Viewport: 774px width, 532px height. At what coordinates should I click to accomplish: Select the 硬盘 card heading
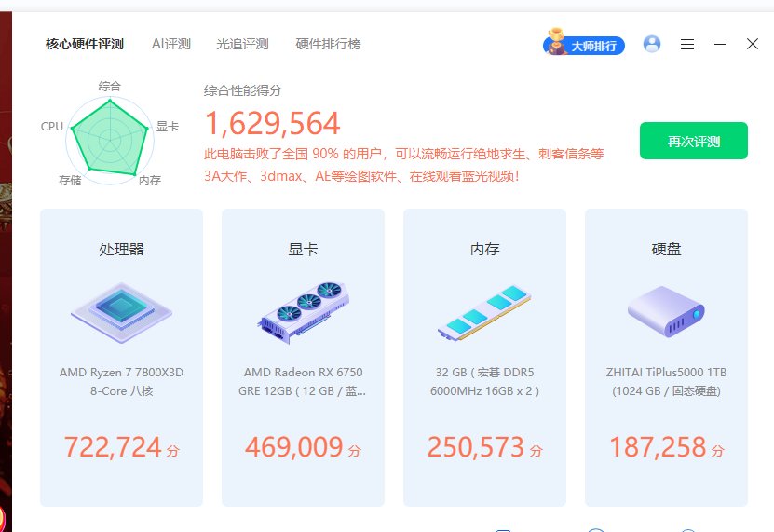(666, 249)
